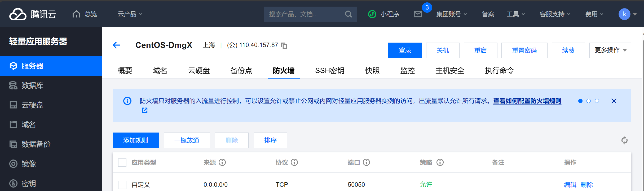Click the 镜像 sidebar icon
Viewport: 644px width, 191px height.
point(13,164)
